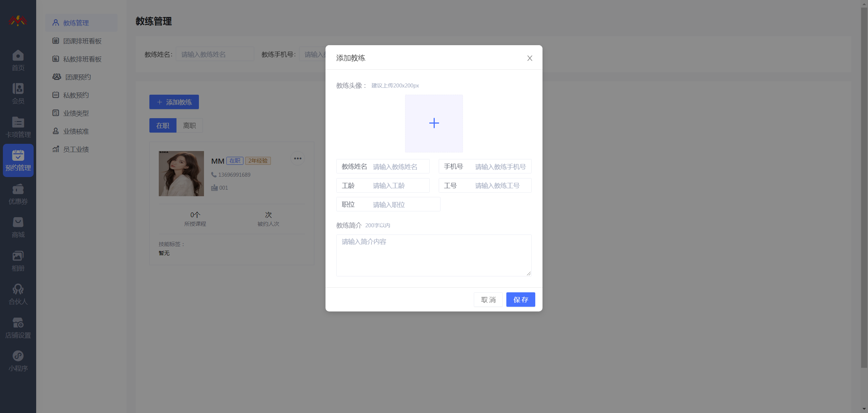Open the three-dot menu on MM's card
The image size is (868, 413).
pyautogui.click(x=298, y=158)
